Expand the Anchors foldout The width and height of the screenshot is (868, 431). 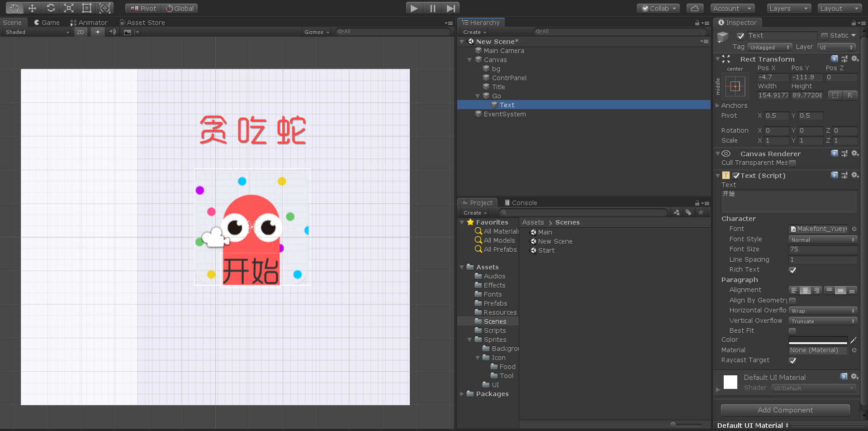coord(717,105)
